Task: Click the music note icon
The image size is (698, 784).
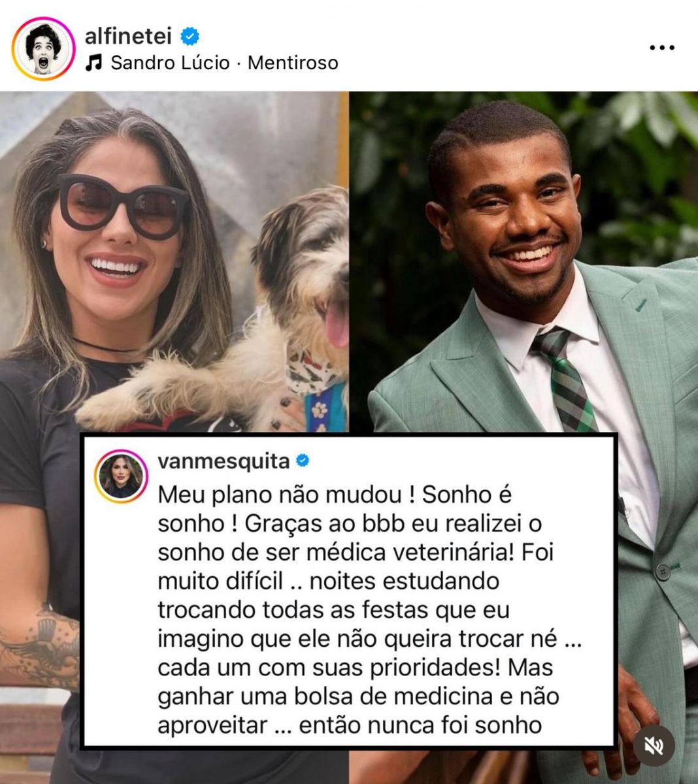Action: (x=95, y=63)
